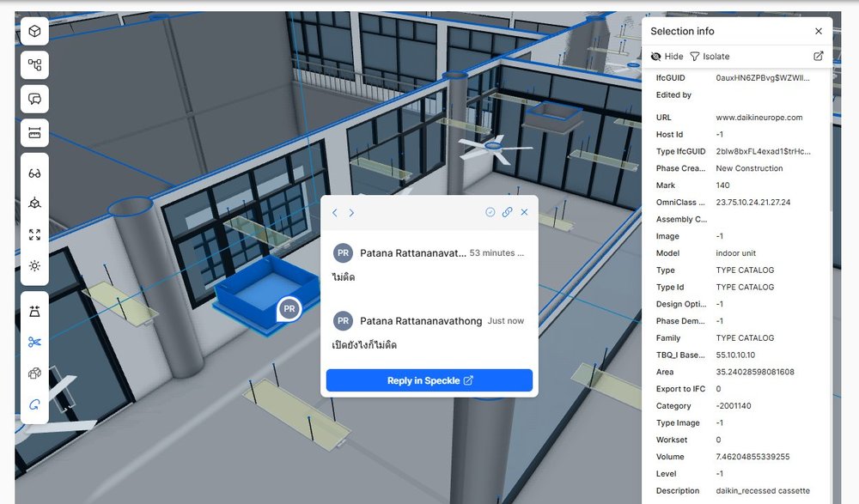Image resolution: width=859 pixels, height=504 pixels.
Task: Click Reply in Speckle button
Action: pos(429,380)
